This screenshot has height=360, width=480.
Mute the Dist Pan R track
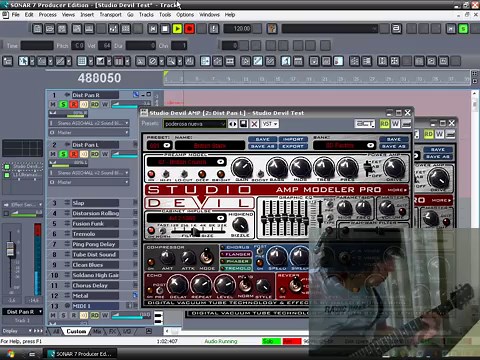[x=53, y=104]
